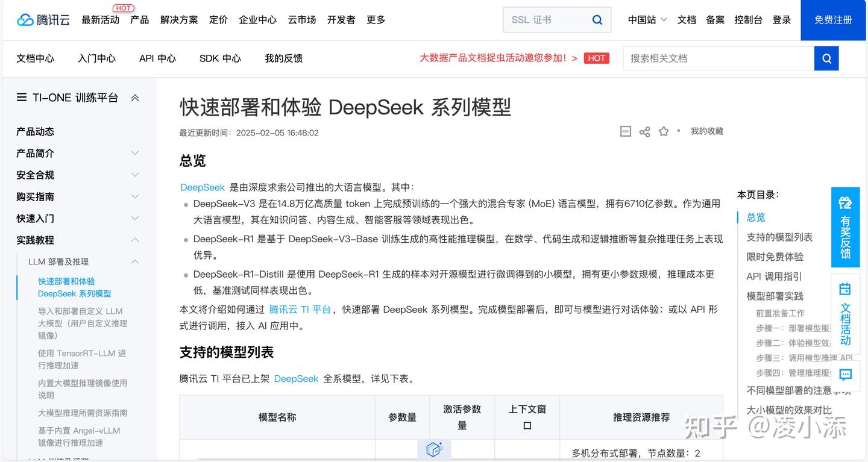Viewport: 868px width, 462px height.
Task: Open the 开发者 menu
Action: click(341, 20)
